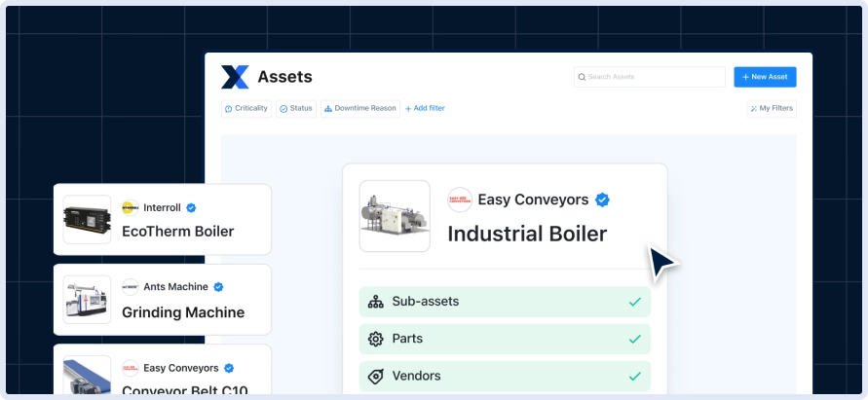Click the Ants Machine brand name

176,287
